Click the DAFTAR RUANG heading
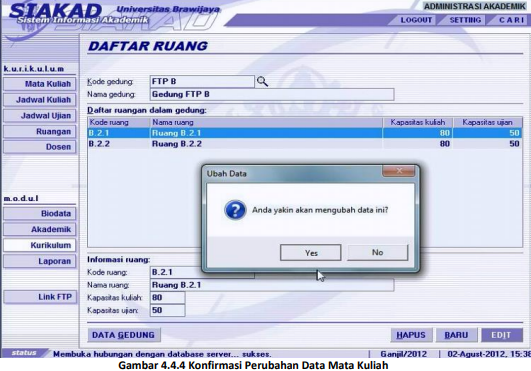 point(148,46)
